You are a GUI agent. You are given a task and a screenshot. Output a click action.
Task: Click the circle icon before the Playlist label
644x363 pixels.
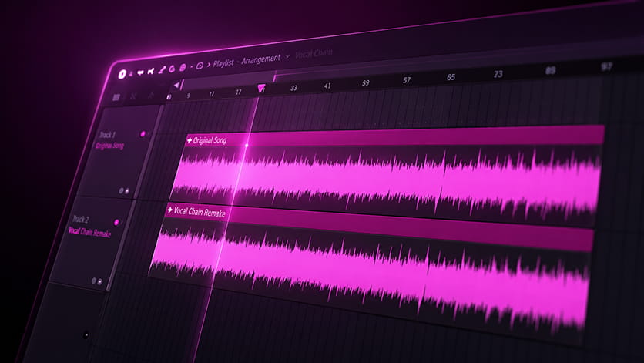click(200, 66)
